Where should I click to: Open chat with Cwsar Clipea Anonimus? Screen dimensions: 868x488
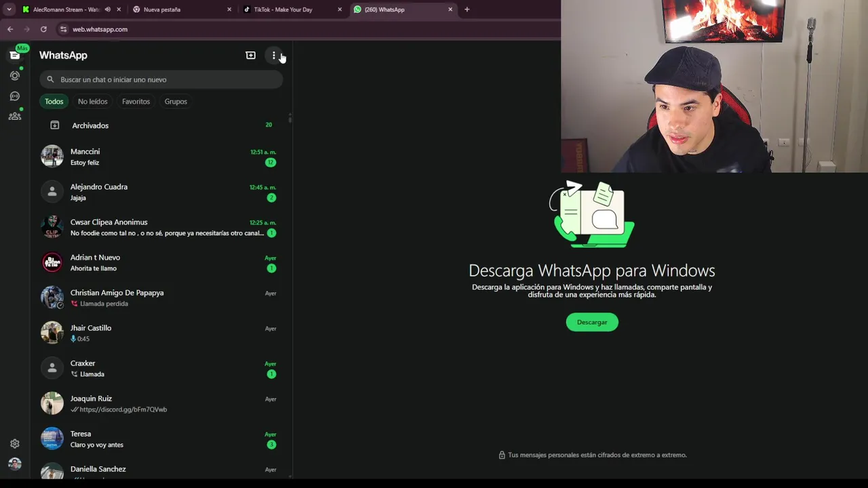(161, 227)
